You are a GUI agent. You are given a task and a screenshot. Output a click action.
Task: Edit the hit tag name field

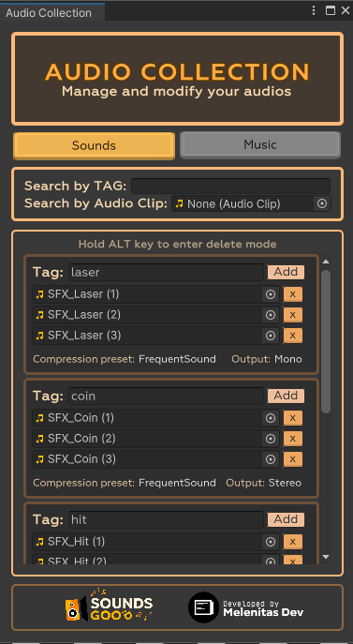pyautogui.click(x=166, y=519)
